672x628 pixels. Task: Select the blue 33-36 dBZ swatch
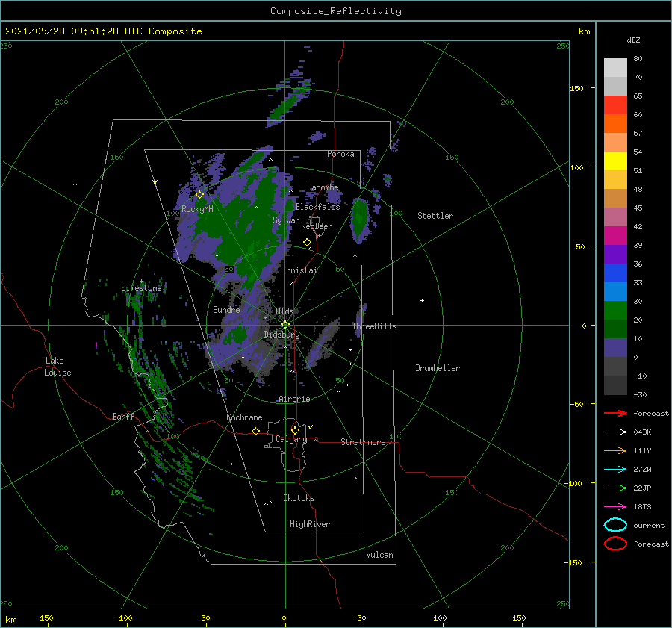(x=615, y=273)
